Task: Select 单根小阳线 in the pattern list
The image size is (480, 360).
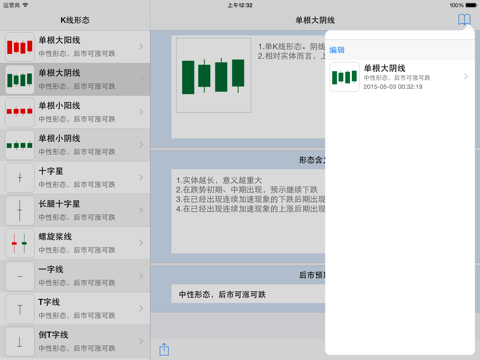Action: click(x=75, y=112)
